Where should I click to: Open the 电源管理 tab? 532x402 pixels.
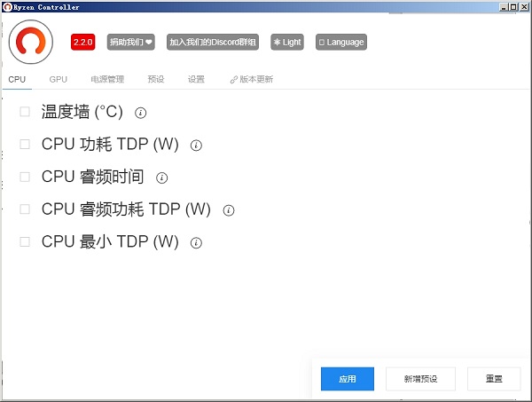pyautogui.click(x=107, y=80)
